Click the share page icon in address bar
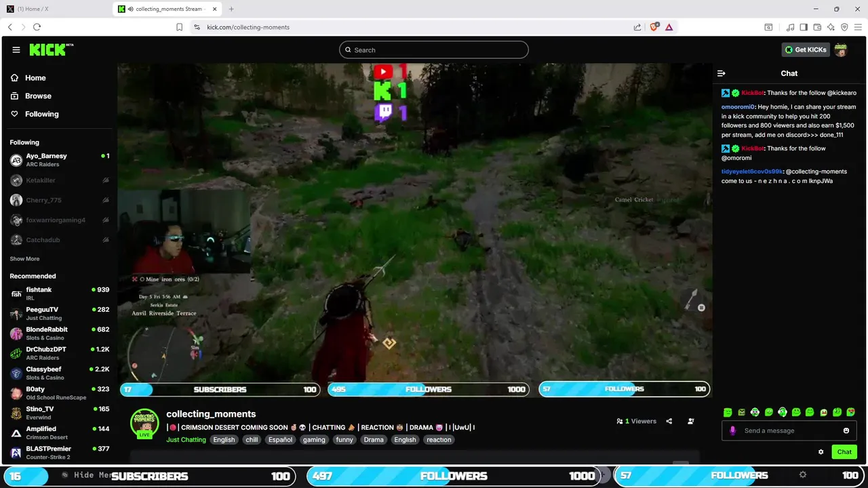 point(637,27)
